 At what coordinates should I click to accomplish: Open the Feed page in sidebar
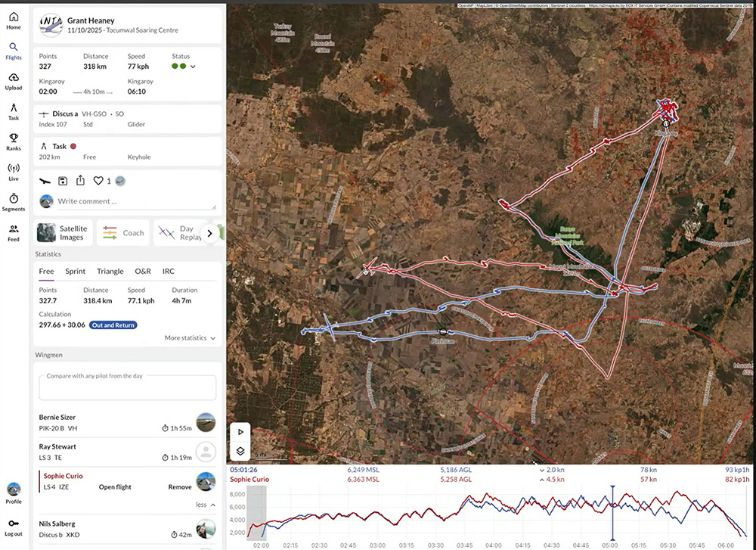pos(14,232)
